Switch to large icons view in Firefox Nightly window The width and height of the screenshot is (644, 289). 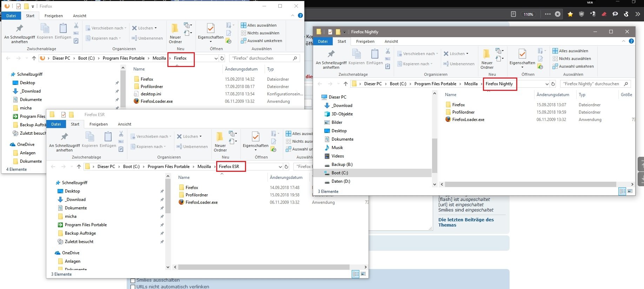630,191
